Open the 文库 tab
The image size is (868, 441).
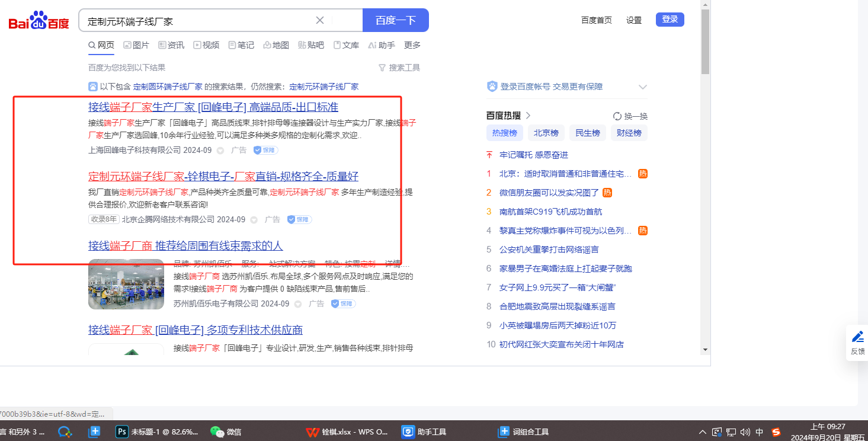point(346,45)
